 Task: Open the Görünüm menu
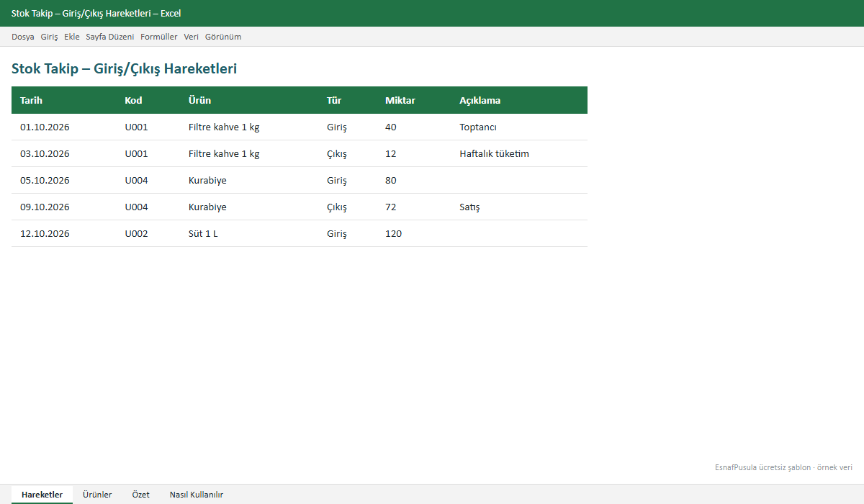(223, 37)
